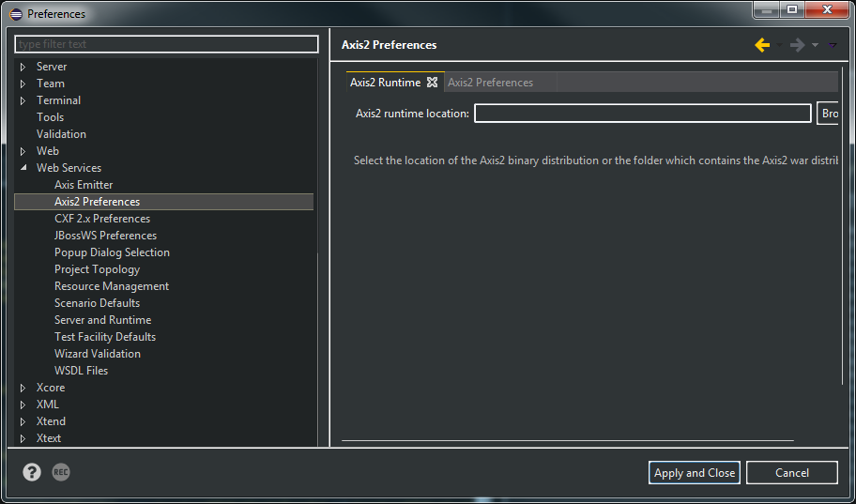Viewport: 856px width, 504px height.
Task: Expand the Xcore tree node
Action: point(23,388)
